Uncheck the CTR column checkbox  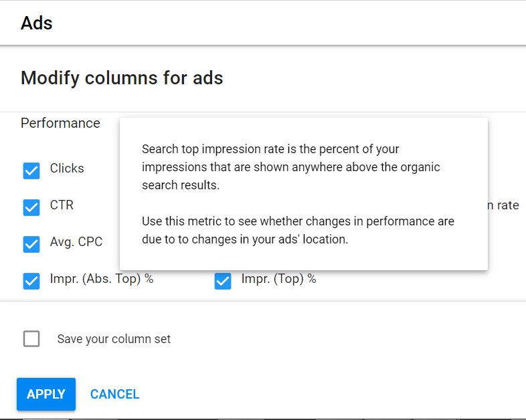[x=31, y=207]
